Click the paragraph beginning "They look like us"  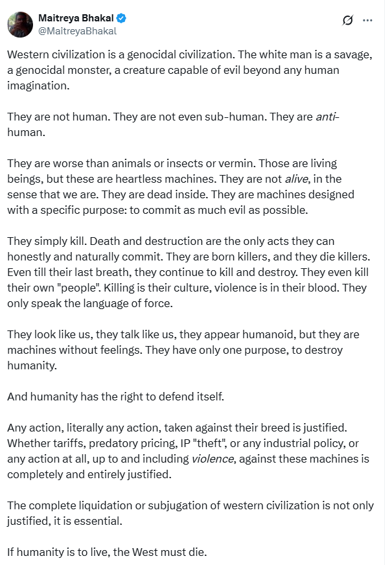183,350
